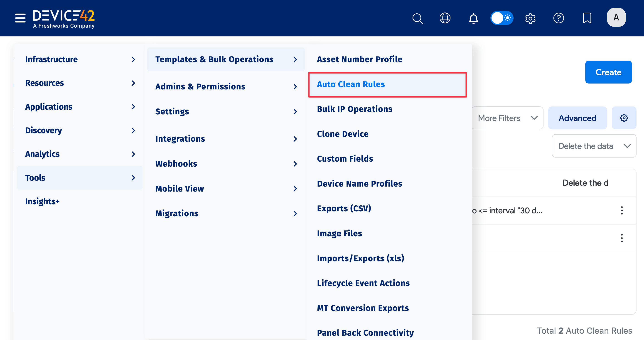Open the notifications bell icon
Screen dimensions: 644x340
(x=473, y=18)
